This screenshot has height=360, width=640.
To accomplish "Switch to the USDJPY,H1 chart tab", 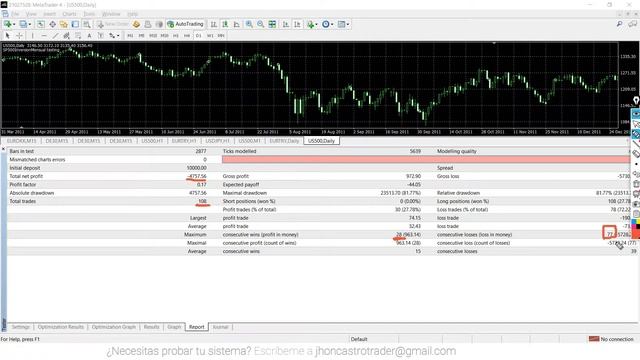I will point(217,141).
